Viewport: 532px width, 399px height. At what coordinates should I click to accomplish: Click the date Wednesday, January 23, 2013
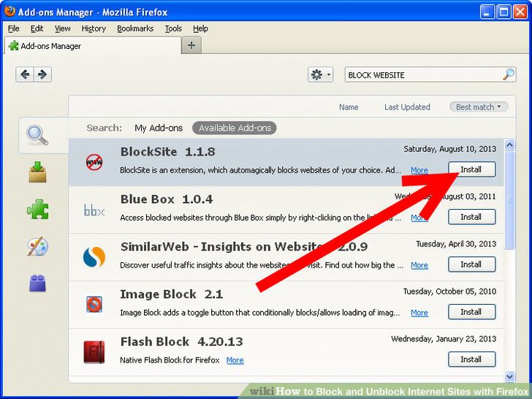[x=444, y=339]
